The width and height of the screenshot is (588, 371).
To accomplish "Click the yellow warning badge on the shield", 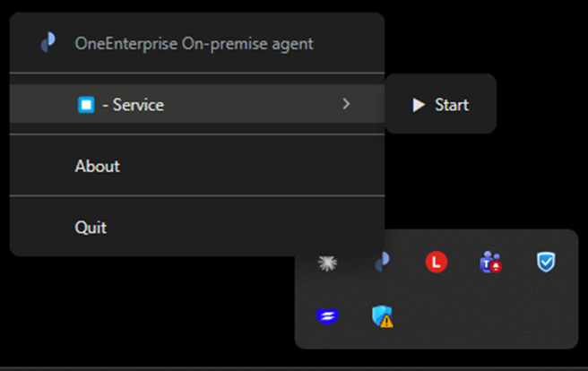I will point(387,320).
